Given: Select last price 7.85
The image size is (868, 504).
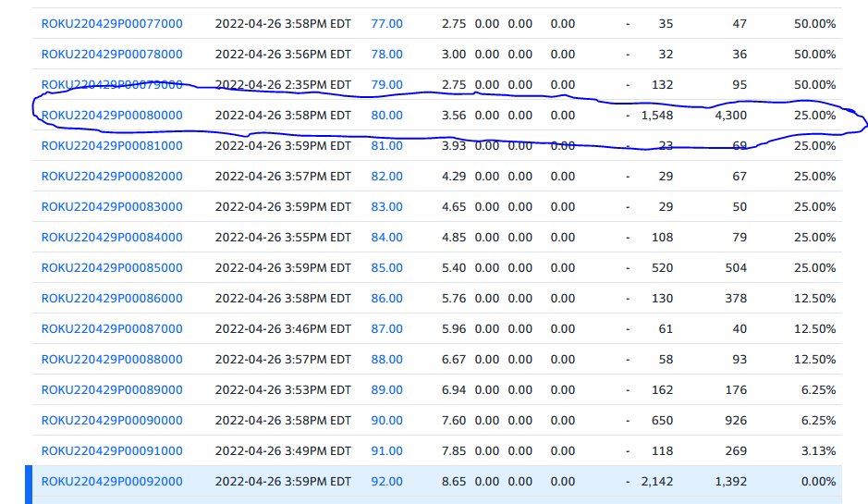Looking at the screenshot, I should click(454, 451).
